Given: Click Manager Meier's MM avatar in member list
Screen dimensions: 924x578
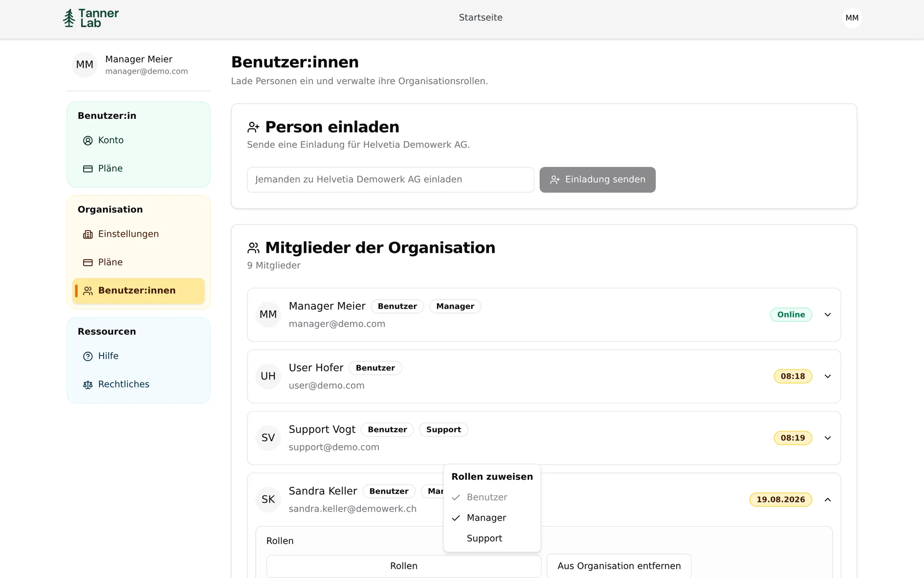Looking at the screenshot, I should [268, 315].
